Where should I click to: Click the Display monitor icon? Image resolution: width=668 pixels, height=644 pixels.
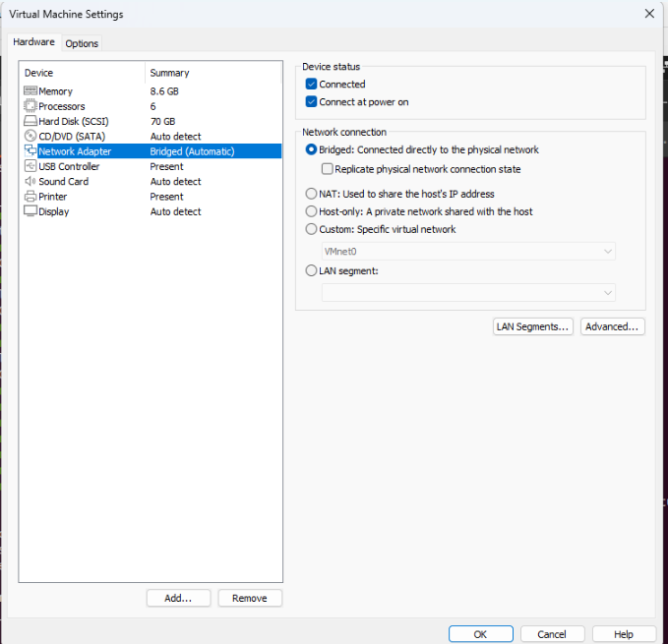30,211
